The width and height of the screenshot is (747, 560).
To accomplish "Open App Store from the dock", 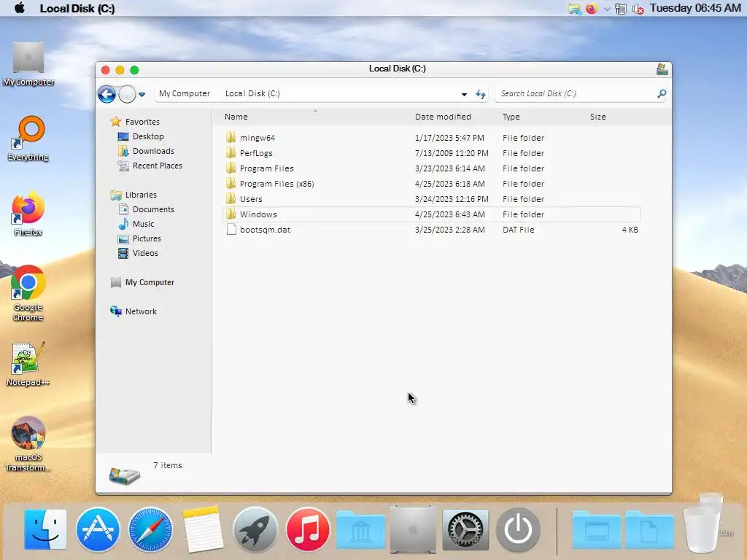I will [98, 529].
